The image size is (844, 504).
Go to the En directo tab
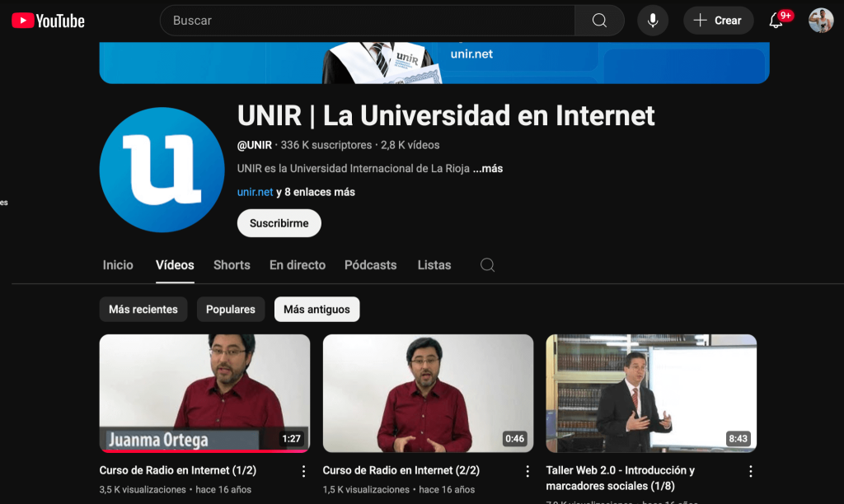(297, 265)
